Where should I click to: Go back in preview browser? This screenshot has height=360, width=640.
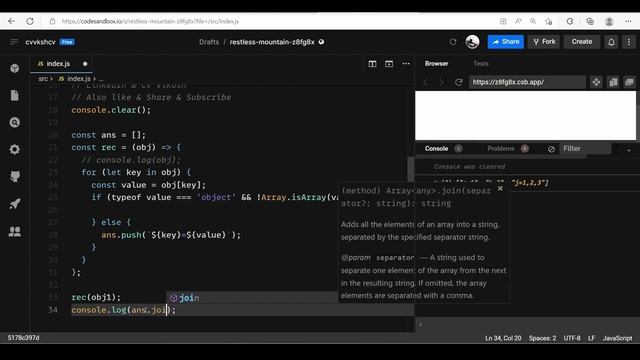point(426,82)
